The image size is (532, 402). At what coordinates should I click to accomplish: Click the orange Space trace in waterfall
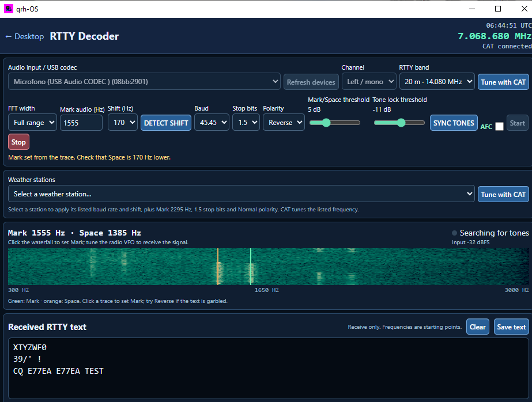coord(218,267)
